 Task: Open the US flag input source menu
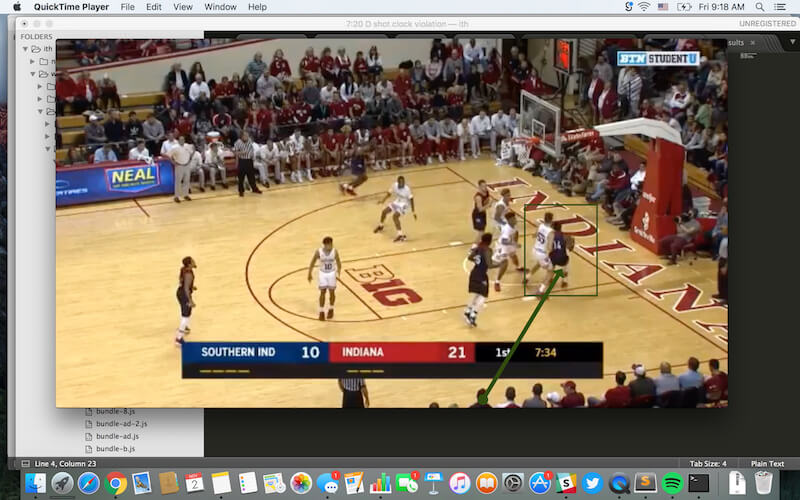click(x=663, y=7)
